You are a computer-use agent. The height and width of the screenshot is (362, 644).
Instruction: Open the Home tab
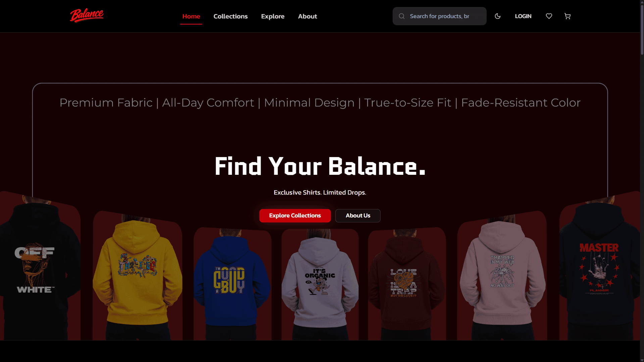coord(191,16)
